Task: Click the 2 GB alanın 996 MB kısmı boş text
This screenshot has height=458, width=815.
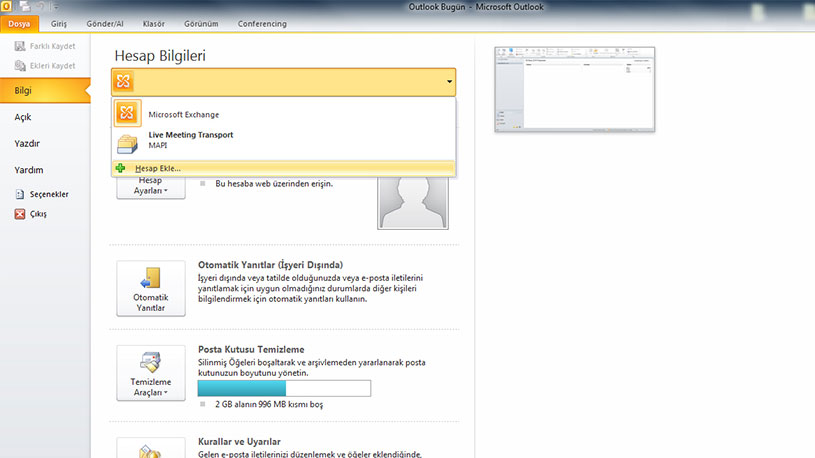Action: 269,404
